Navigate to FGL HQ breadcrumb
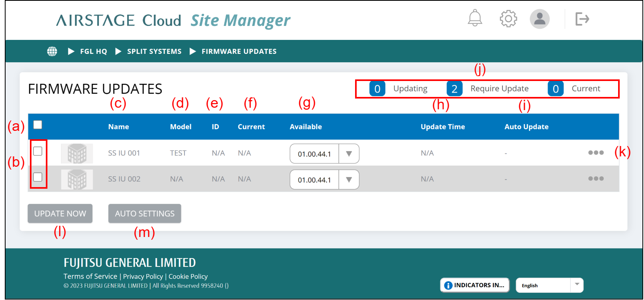The image size is (644, 300). [x=93, y=51]
